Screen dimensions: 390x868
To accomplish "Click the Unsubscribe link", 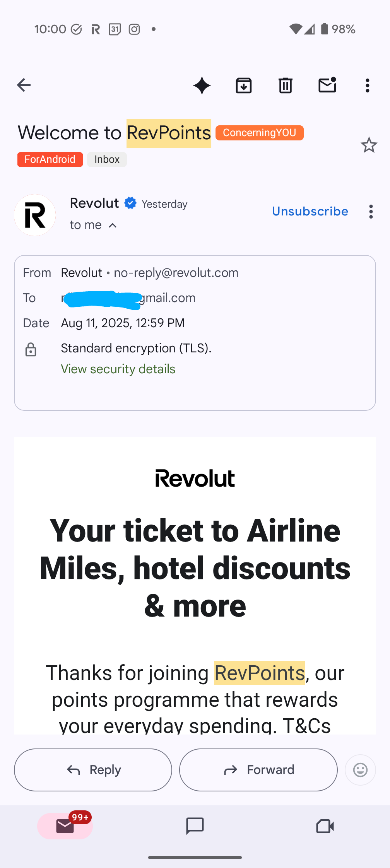I will click(x=310, y=212).
